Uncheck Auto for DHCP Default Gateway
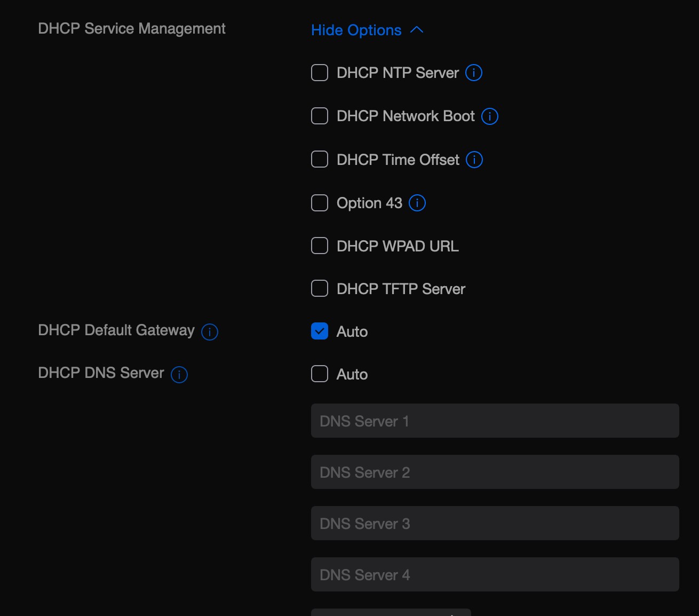The image size is (699, 616). click(320, 331)
